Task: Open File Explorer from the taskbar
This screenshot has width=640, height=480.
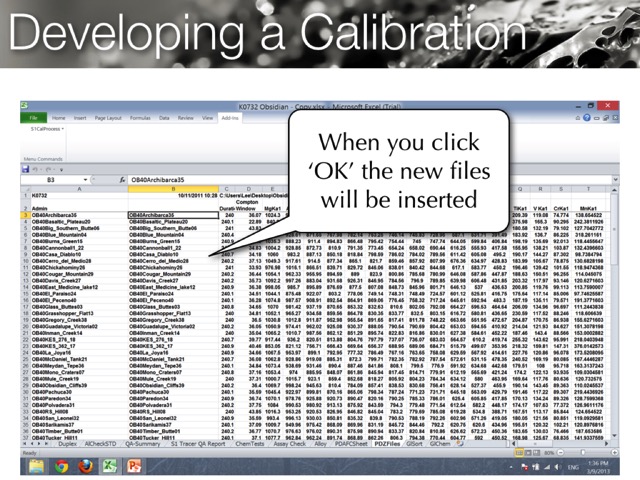Action: point(37,466)
